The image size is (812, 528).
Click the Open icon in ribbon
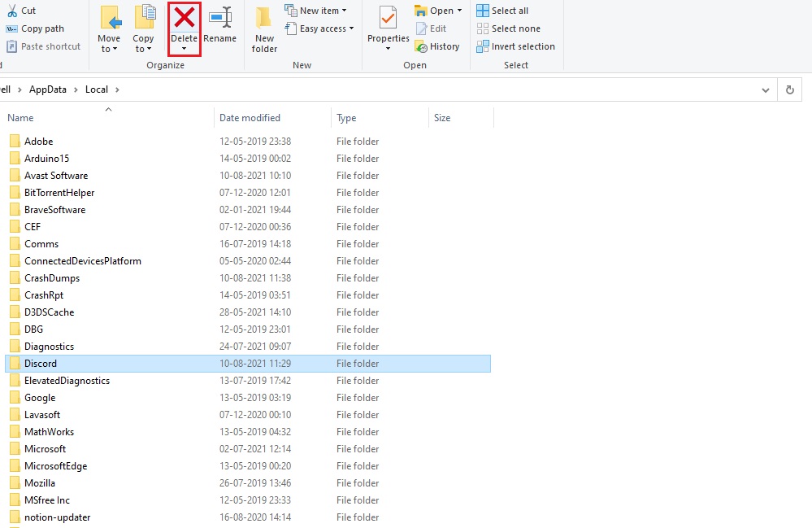pyautogui.click(x=420, y=11)
